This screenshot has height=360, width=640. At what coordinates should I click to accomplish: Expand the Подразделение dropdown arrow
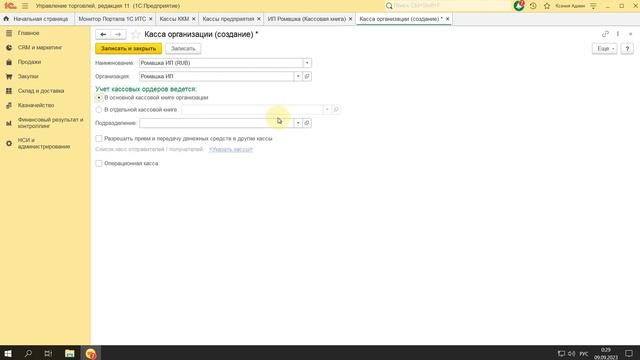tap(298, 123)
